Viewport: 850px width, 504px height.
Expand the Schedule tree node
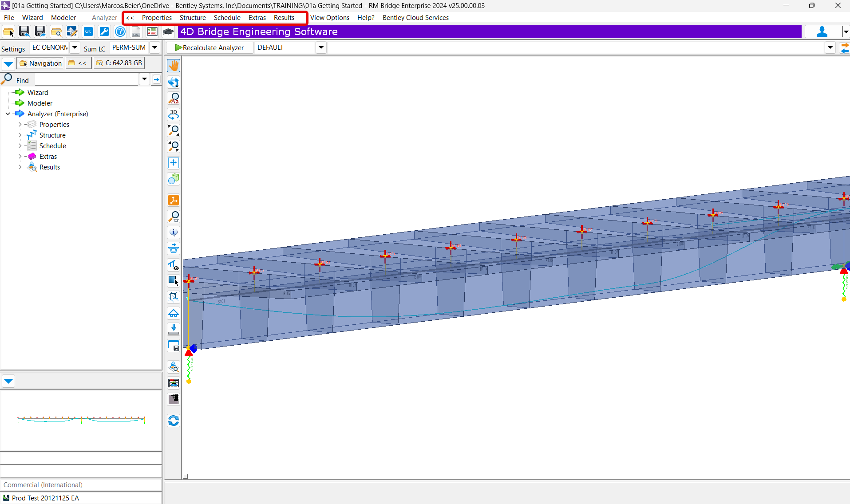[20, 146]
